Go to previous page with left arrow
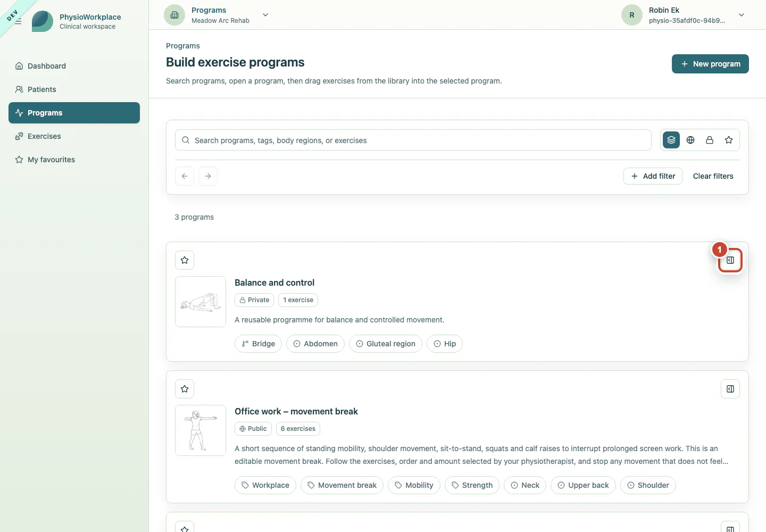766x532 pixels. [x=185, y=176]
